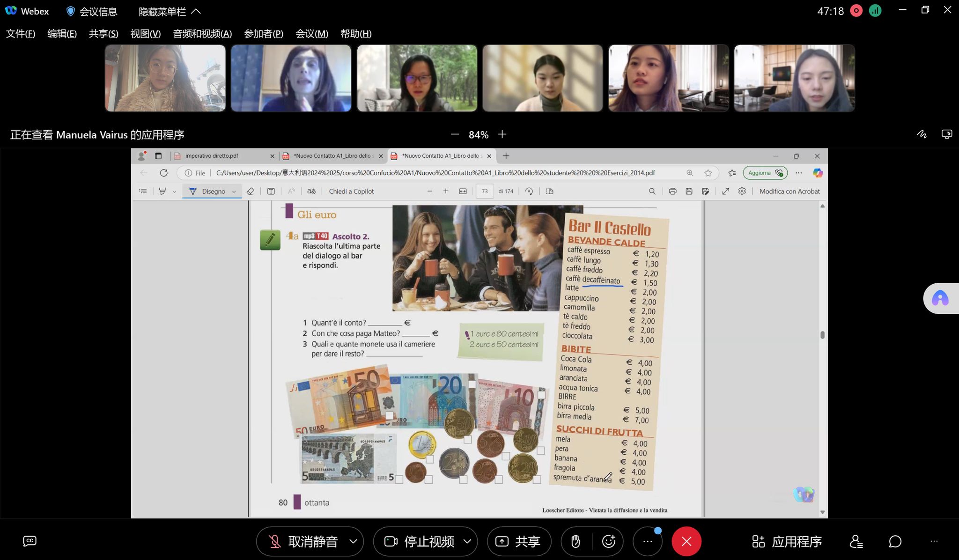Click the Aggiorna update button
The width and height of the screenshot is (959, 560).
click(765, 173)
